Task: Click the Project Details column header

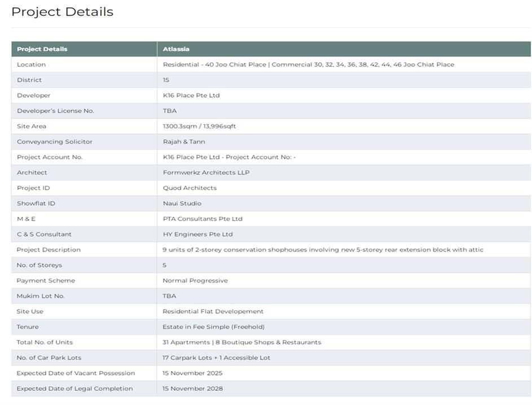Action: [x=42, y=49]
